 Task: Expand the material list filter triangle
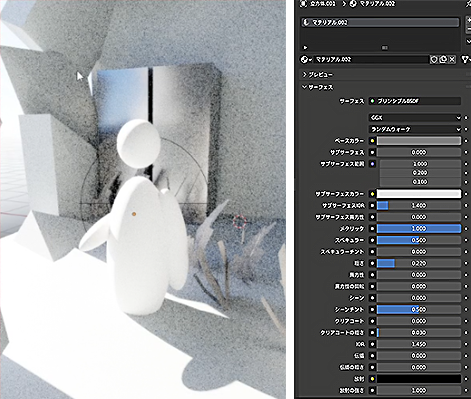305,48
